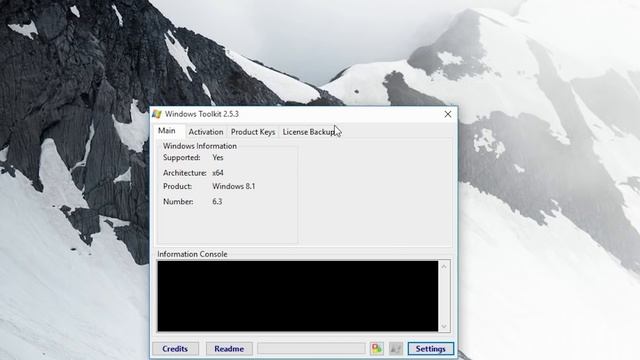
Task: Open the Settings button
Action: click(431, 349)
